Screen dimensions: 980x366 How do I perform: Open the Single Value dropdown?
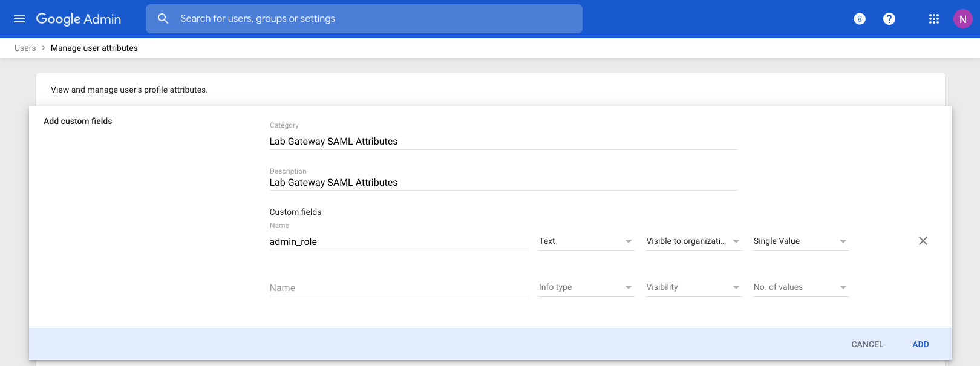[800, 241]
